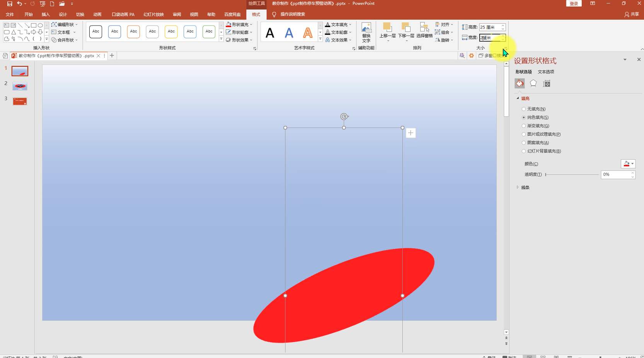Select the oval shape in the shape gallery
This screenshot has width=644, height=358.
(40, 25)
